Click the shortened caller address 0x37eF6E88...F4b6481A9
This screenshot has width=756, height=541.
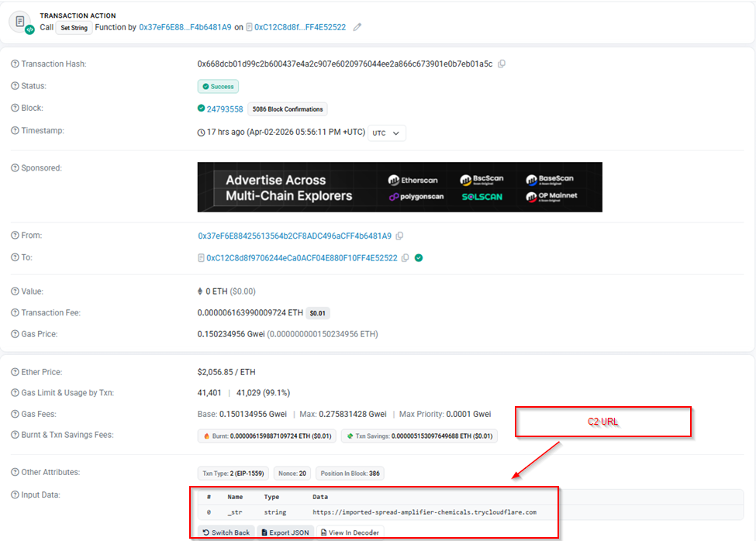point(185,27)
